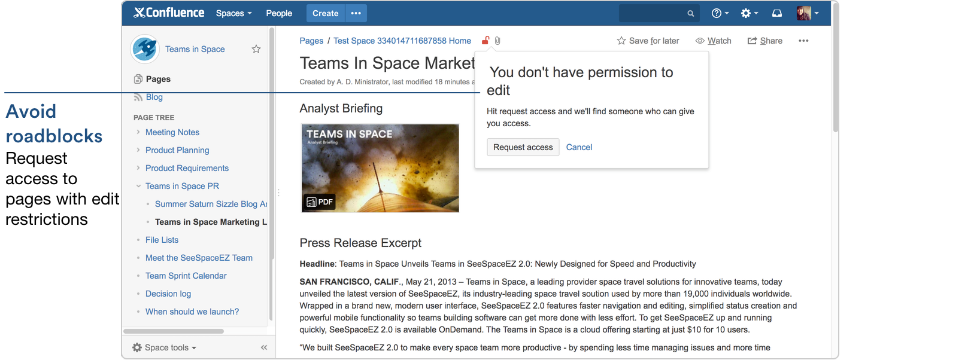
Task: Click the Pages breadcrumb link
Action: point(311,41)
